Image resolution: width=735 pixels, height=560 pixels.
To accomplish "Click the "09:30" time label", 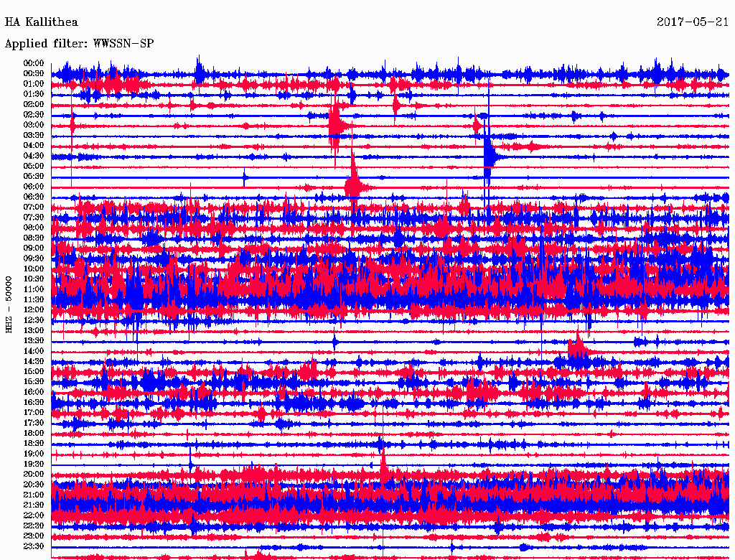I will point(34,258).
